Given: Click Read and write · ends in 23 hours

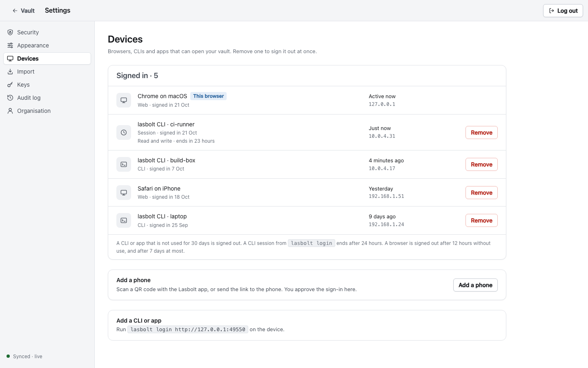Looking at the screenshot, I should pos(176,141).
